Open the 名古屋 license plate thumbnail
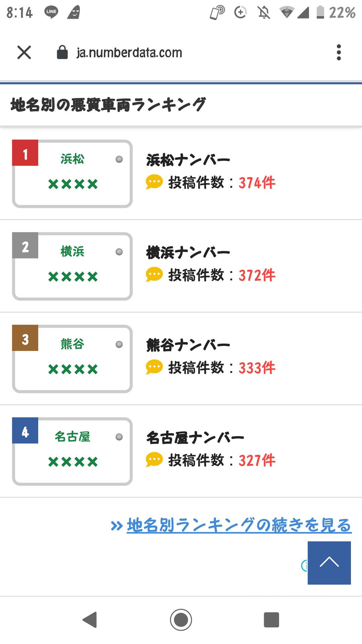Image resolution: width=362 pixels, height=644 pixels. click(x=72, y=451)
